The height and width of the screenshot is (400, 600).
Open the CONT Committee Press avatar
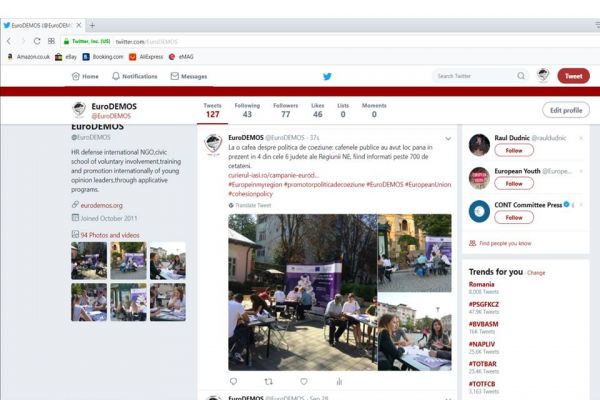click(479, 211)
